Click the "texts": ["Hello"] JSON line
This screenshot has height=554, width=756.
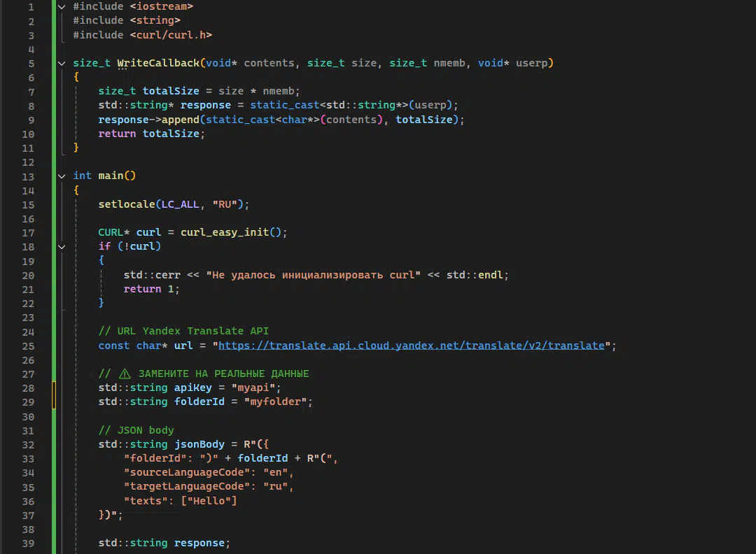[x=181, y=501]
